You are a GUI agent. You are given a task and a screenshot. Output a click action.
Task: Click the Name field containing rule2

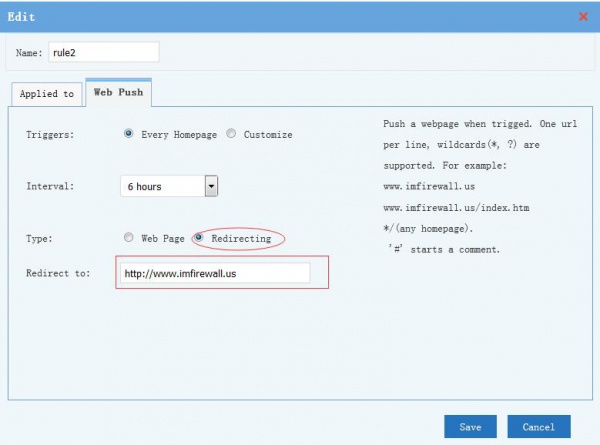coord(104,52)
